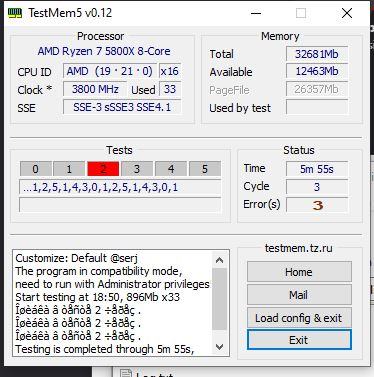Click the Clock value 3800 MHz
Viewport: 374px width, 377px height.
[95, 89]
